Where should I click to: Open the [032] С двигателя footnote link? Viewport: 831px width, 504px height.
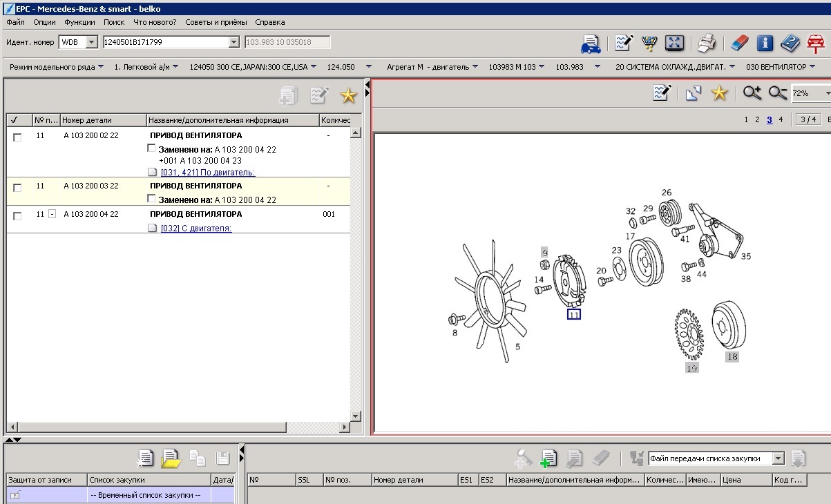(x=196, y=229)
